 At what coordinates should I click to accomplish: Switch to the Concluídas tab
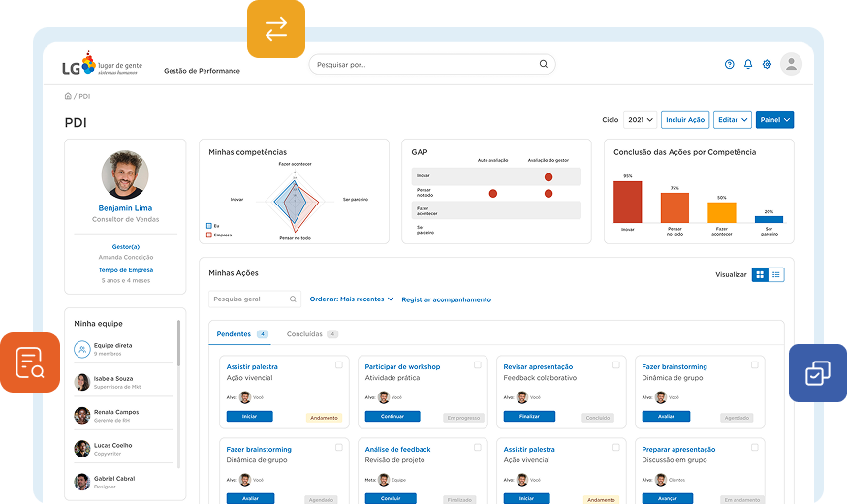[x=311, y=334]
